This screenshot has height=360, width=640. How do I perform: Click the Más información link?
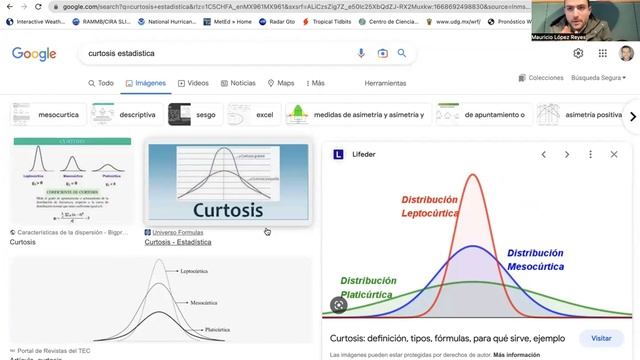click(x=516, y=355)
